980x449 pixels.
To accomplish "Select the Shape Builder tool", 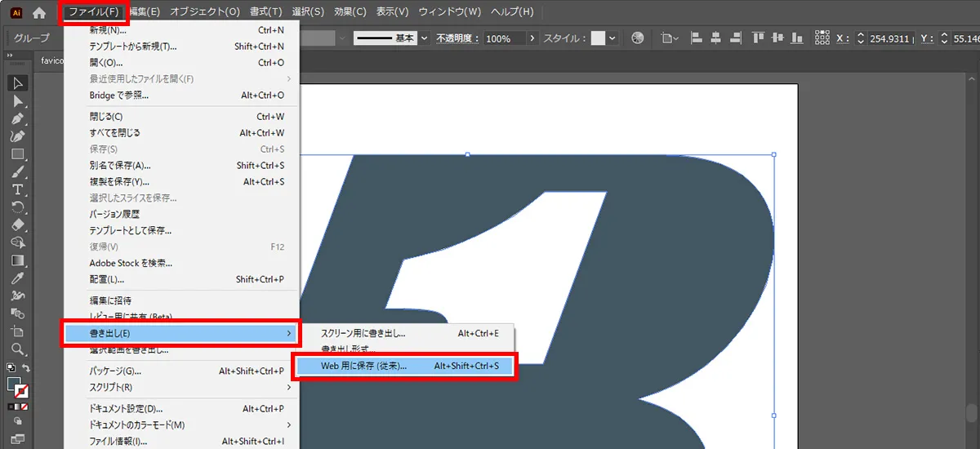I will [x=18, y=243].
